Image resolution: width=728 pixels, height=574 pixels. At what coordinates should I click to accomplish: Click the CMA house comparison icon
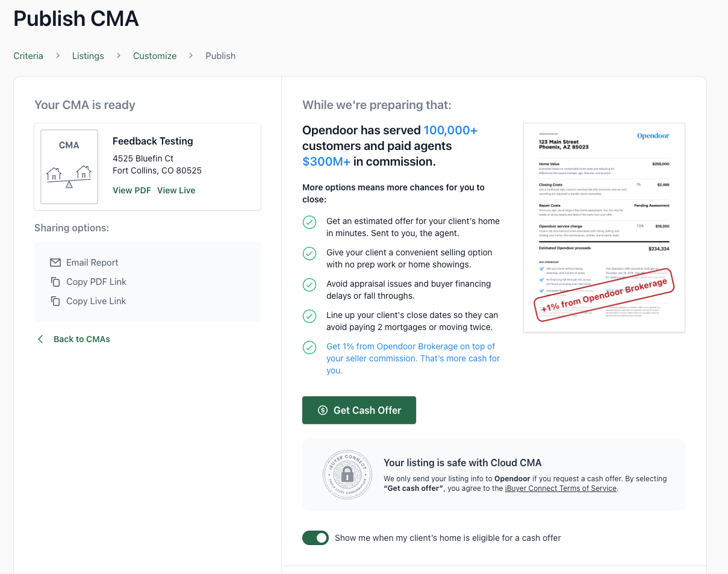coord(69,167)
